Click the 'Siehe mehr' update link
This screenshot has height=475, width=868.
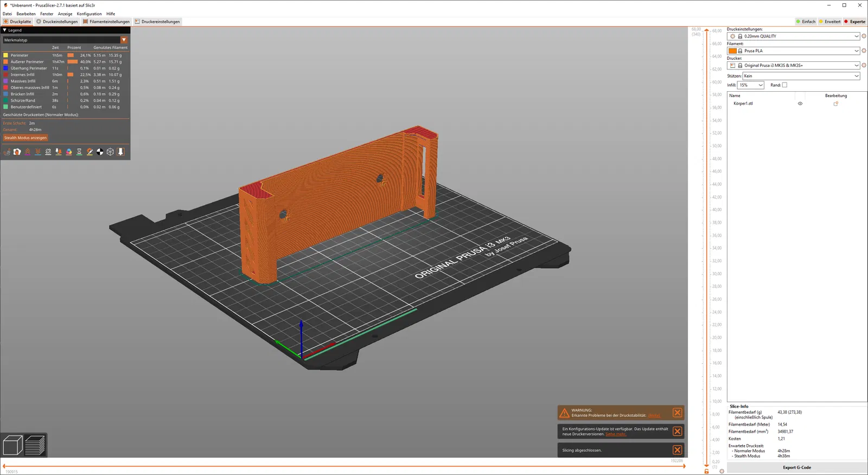pyautogui.click(x=616, y=434)
